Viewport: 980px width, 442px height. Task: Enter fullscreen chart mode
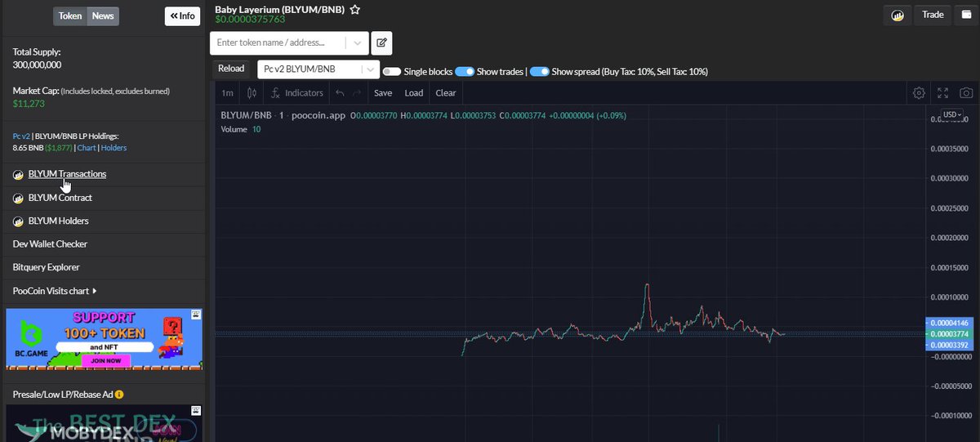[x=942, y=93]
